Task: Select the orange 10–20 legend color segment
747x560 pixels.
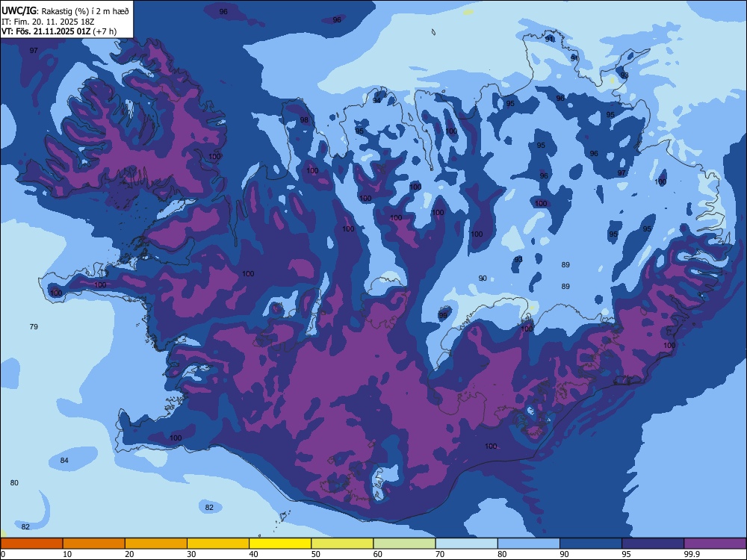Action: (94, 544)
